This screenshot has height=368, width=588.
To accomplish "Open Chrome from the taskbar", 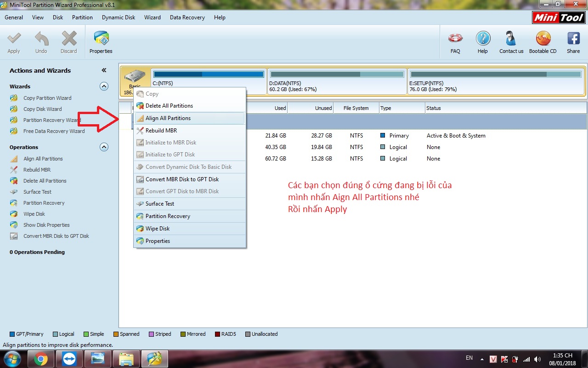I will 41,359.
